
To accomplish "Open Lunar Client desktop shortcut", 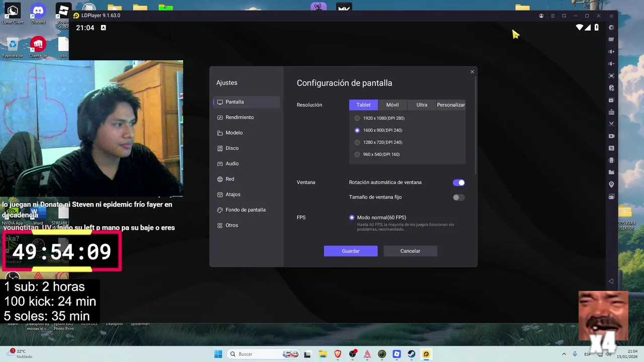I will [13, 13].
